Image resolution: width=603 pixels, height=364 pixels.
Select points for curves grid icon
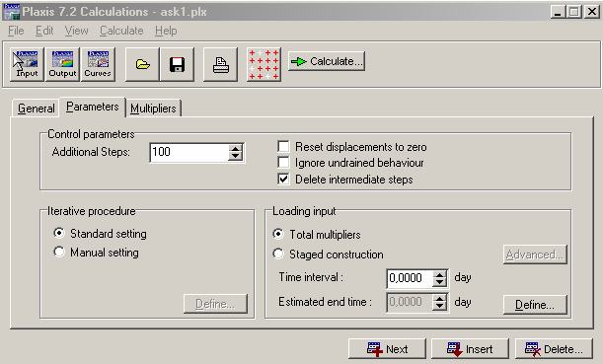pos(264,64)
